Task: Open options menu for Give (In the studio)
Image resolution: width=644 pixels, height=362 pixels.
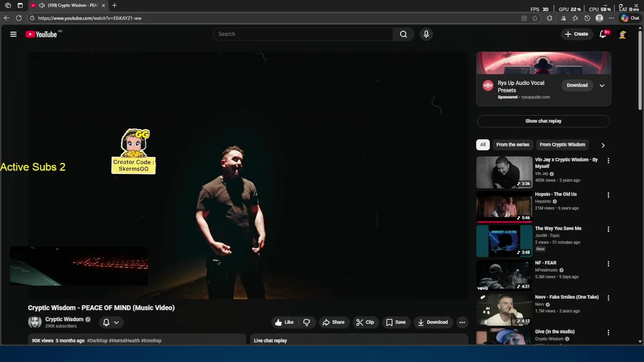Action: pos(608,333)
